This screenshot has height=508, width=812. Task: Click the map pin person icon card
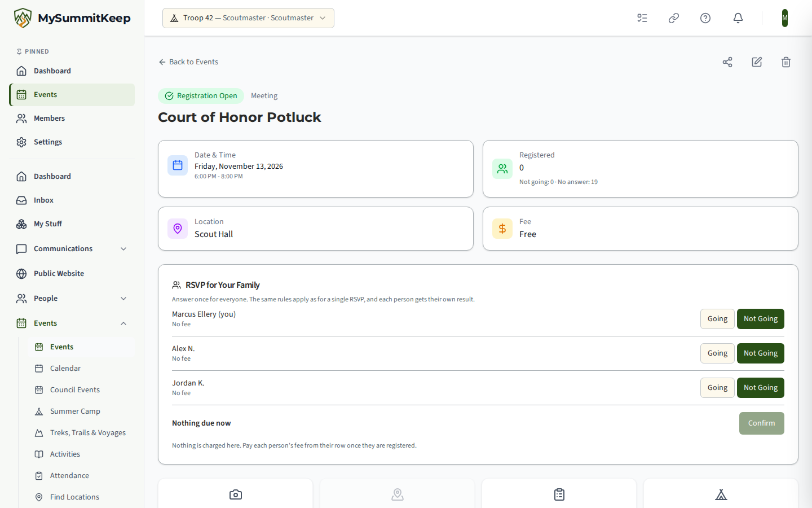tap(398, 494)
